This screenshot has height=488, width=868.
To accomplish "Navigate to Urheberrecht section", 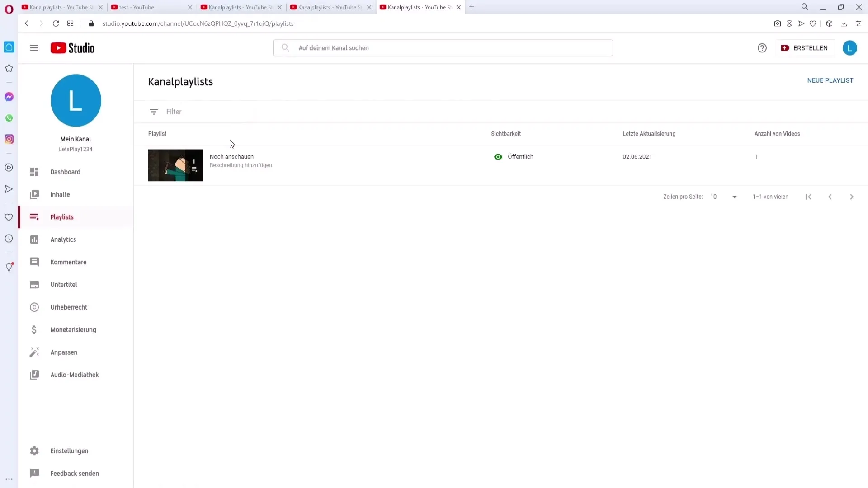I will 69,307.
